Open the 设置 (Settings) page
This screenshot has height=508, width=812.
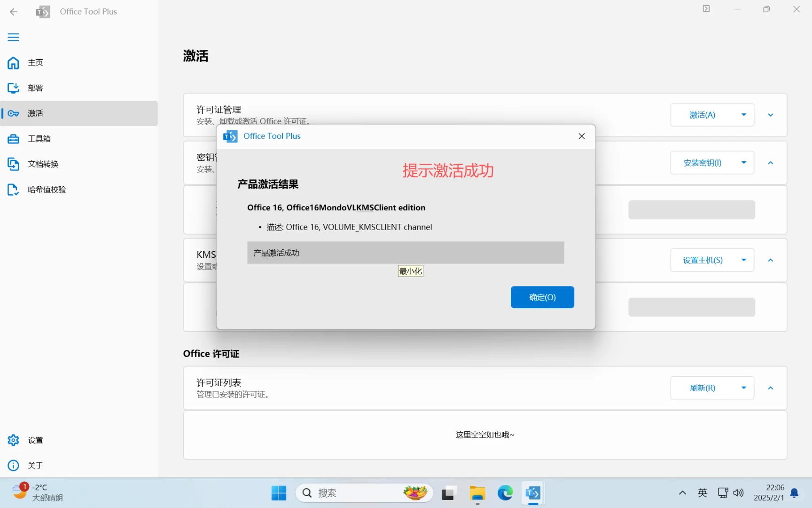(x=35, y=440)
